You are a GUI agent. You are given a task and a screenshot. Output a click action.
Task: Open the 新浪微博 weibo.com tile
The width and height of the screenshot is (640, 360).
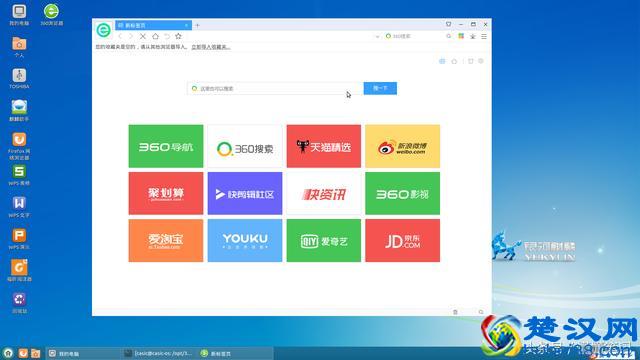(x=402, y=146)
